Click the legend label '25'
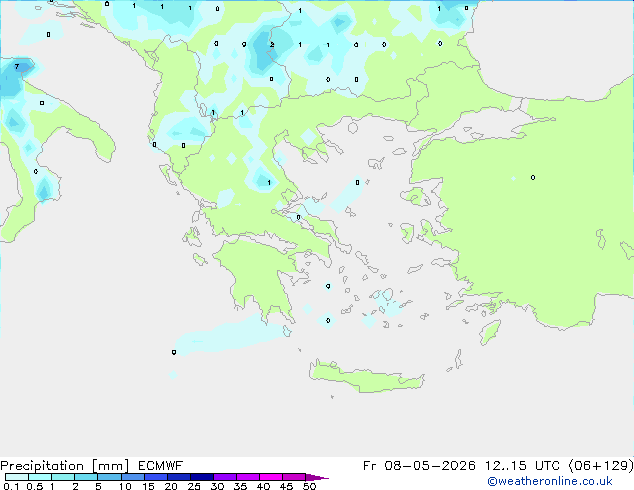Viewport: 634px width, 490px height. (x=194, y=486)
